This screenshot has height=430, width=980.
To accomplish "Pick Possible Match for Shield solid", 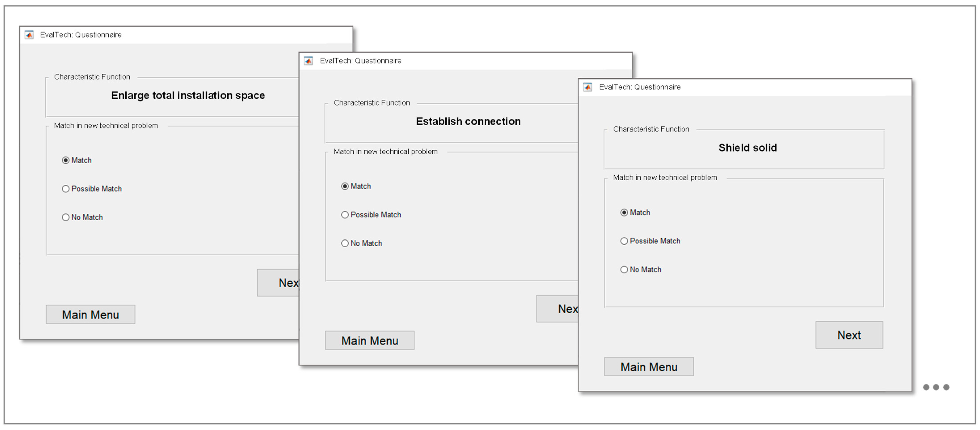I will tap(624, 241).
